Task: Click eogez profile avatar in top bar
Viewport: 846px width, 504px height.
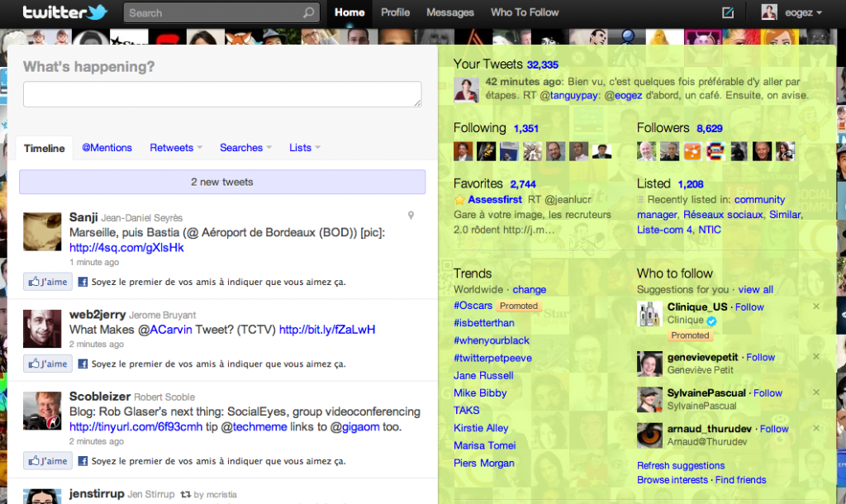Action: click(769, 12)
